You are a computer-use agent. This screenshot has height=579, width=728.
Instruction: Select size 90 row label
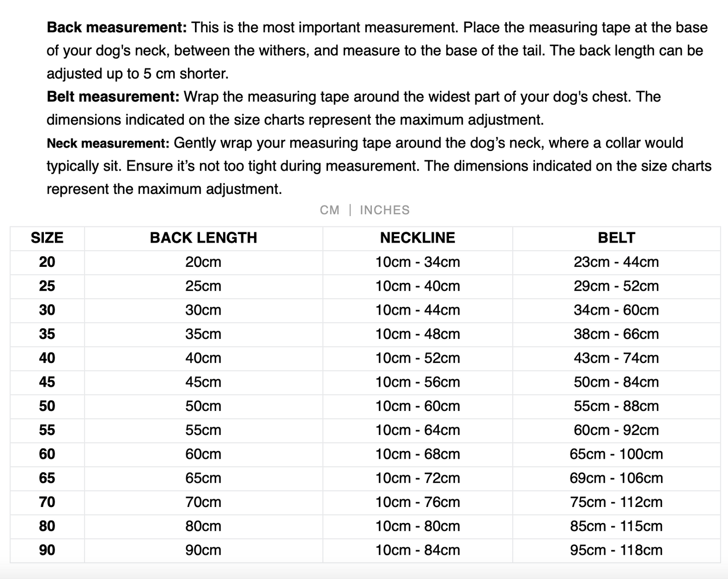pyautogui.click(x=47, y=550)
